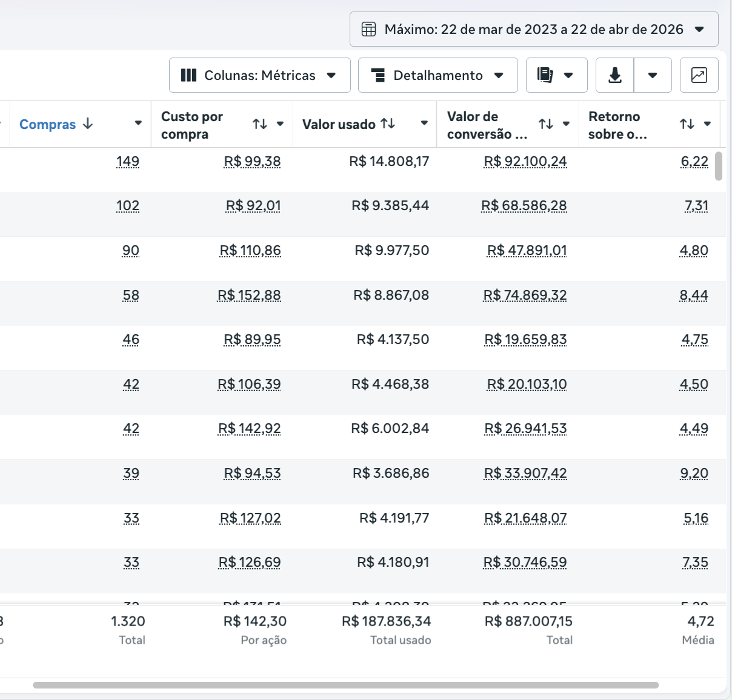Open the charts view icon
The height and width of the screenshot is (700, 732).
click(x=699, y=75)
